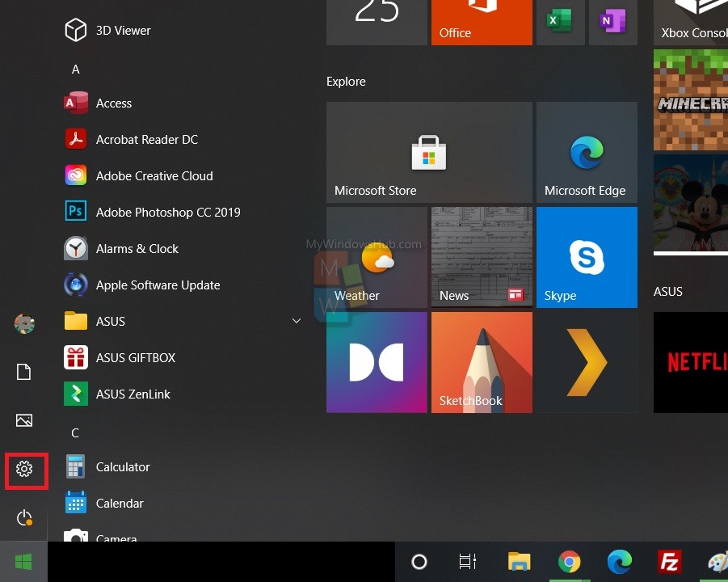Open the user account avatar

tap(24, 323)
